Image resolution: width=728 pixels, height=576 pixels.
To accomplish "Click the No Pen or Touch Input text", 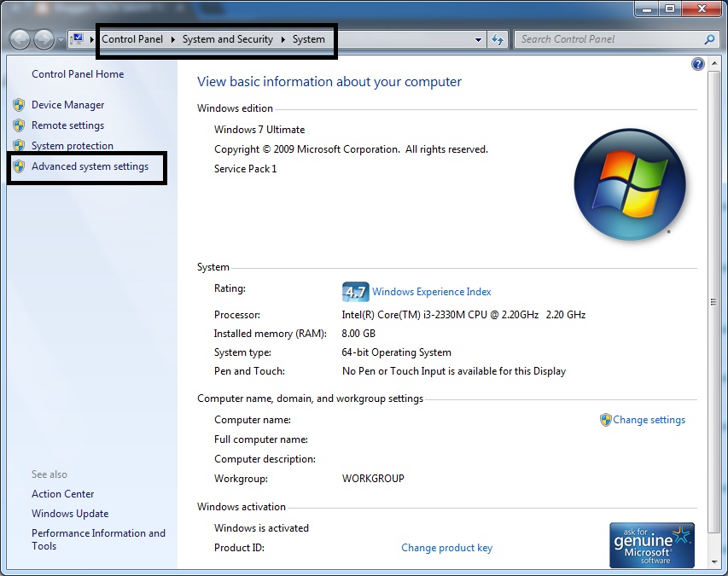I will pos(453,371).
